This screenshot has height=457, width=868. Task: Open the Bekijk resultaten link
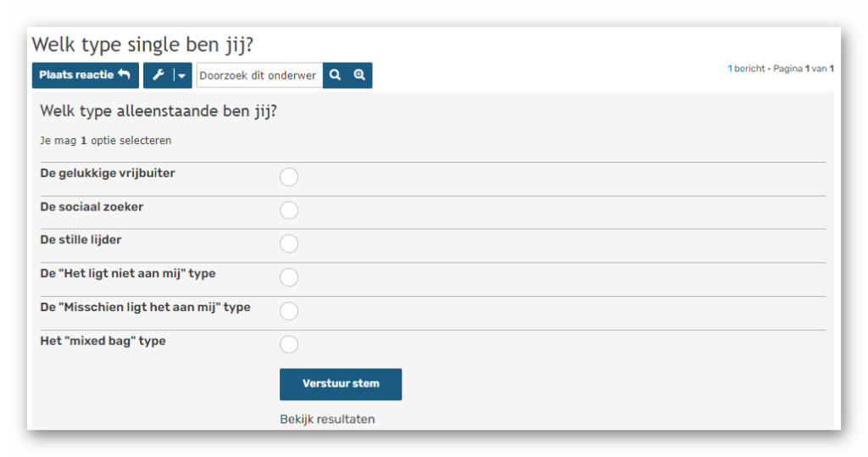click(327, 420)
